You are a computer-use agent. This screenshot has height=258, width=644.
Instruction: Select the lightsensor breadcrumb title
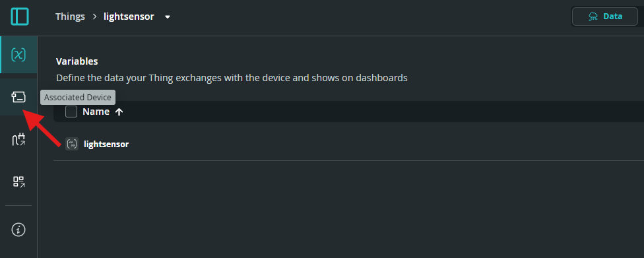tap(129, 16)
